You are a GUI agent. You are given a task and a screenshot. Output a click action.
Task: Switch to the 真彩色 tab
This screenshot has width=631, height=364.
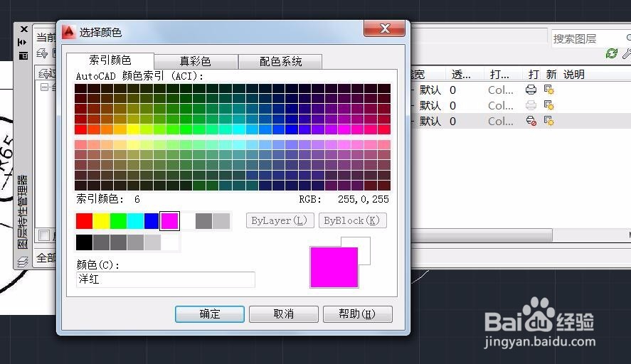[x=195, y=62]
